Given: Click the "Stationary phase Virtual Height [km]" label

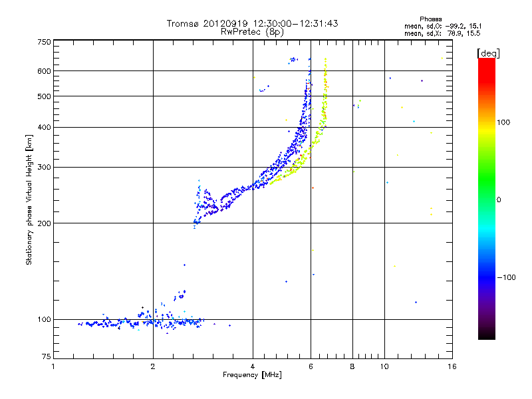Looking at the screenshot, I should [x=29, y=199].
